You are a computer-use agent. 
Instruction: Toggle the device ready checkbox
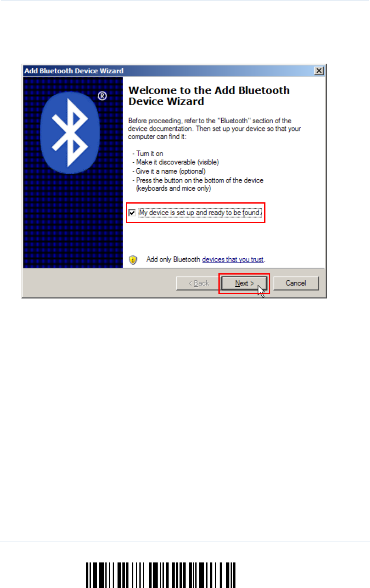click(x=132, y=212)
